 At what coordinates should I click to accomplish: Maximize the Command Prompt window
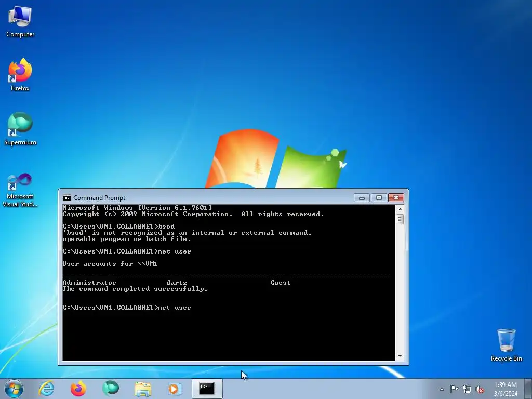click(379, 198)
